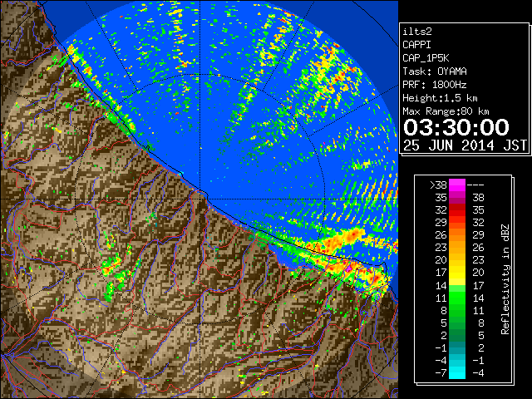Click the 'CAP_1P5K' label
The width and height of the screenshot is (532, 399).
[426, 58]
